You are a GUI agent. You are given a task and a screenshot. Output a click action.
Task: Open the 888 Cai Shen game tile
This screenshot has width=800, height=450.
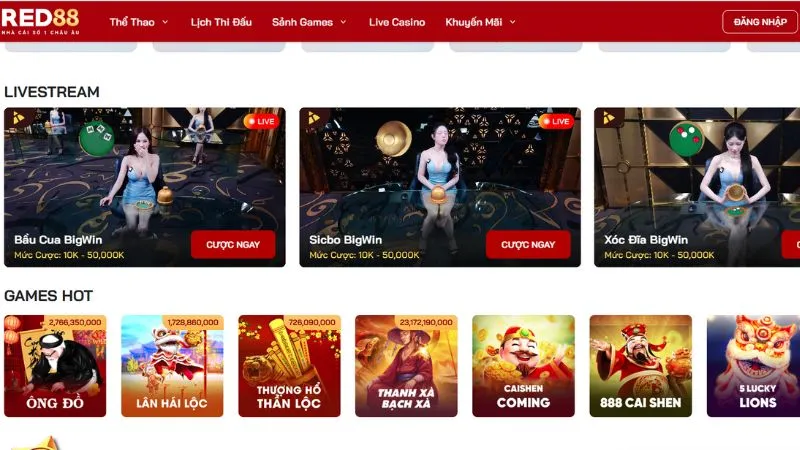point(641,366)
